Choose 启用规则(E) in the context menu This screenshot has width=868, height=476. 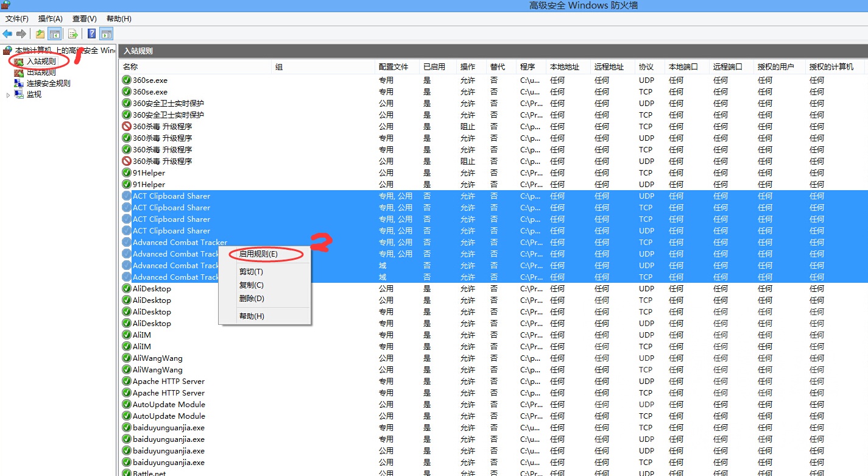(265, 254)
